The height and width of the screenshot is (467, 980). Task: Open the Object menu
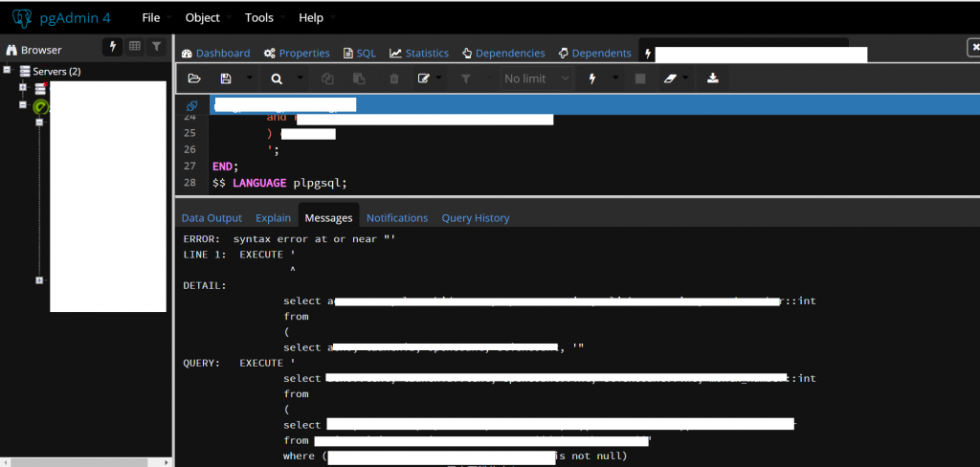[x=203, y=17]
